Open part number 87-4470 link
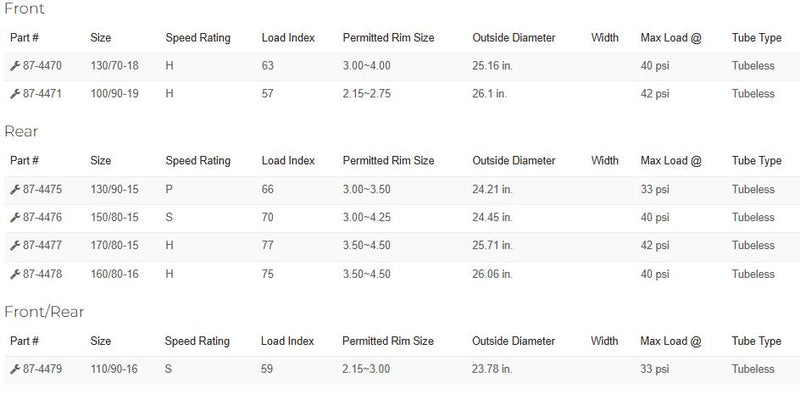Viewport: 800px width, 394px height. (42, 66)
